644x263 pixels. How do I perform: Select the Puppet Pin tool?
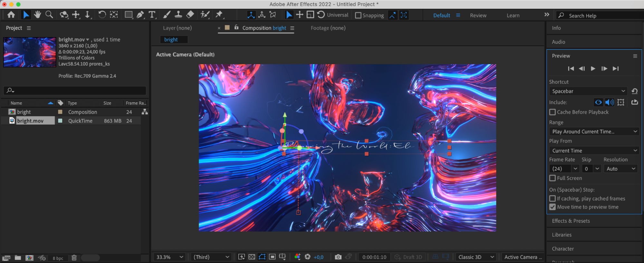click(x=219, y=15)
